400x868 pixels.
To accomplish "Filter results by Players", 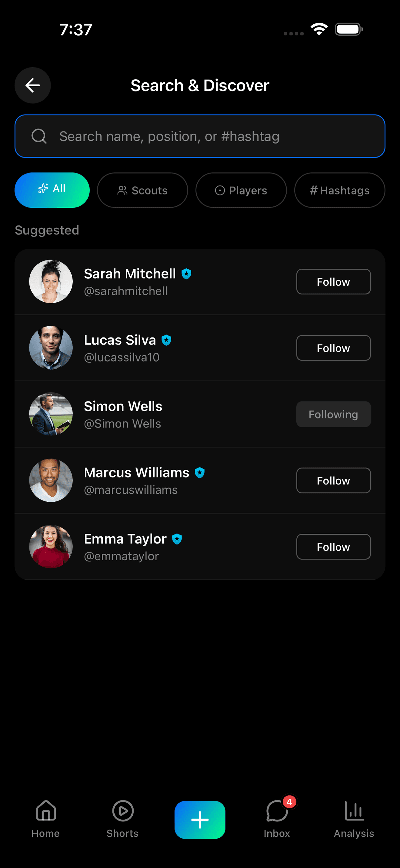I will click(x=241, y=190).
